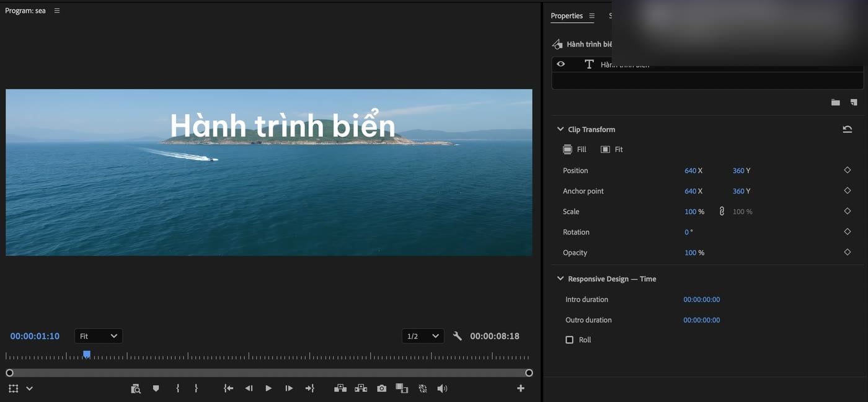Jump to the In point
The height and width of the screenshot is (402, 868).
point(228,388)
